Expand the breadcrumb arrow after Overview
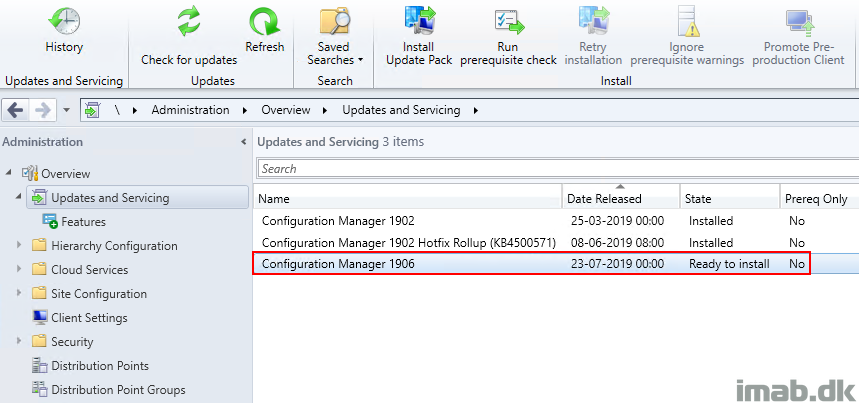The height and width of the screenshot is (403, 859). 325,110
